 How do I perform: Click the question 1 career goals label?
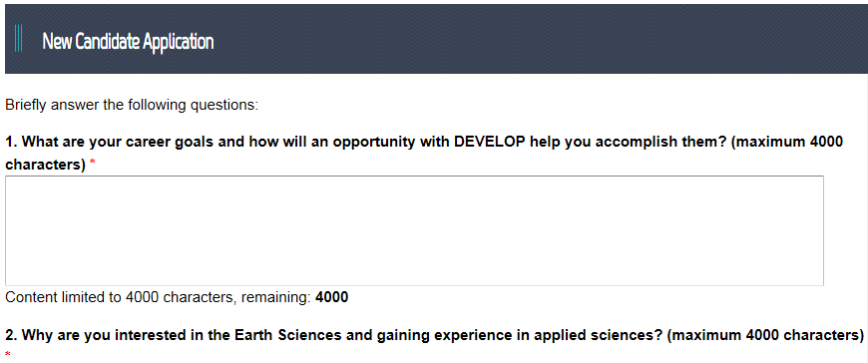click(x=424, y=153)
